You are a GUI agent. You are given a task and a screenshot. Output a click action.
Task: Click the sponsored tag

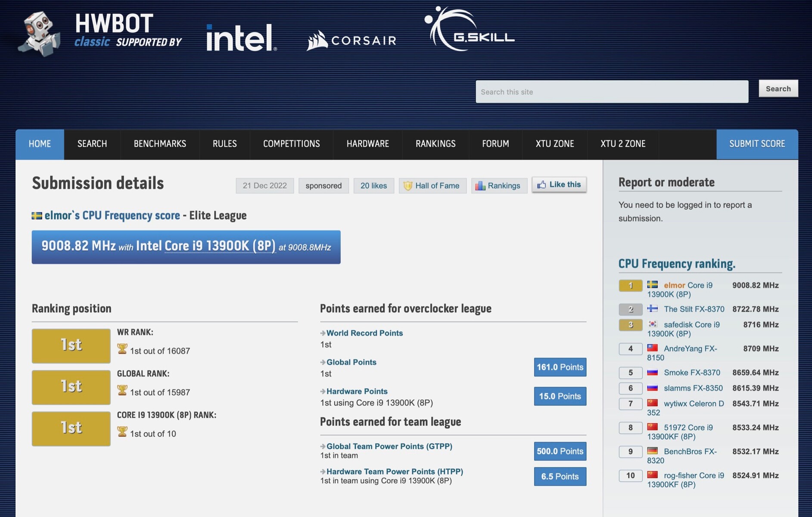(324, 186)
